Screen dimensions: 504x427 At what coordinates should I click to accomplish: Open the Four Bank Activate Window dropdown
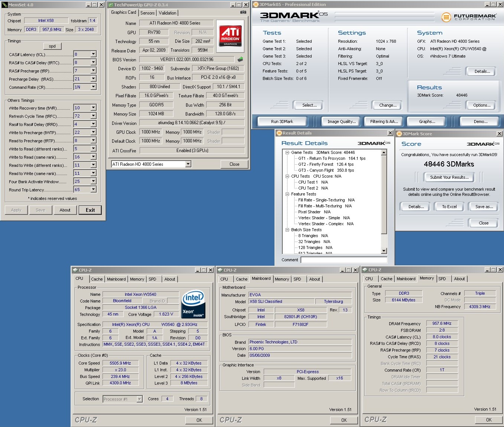point(94,181)
